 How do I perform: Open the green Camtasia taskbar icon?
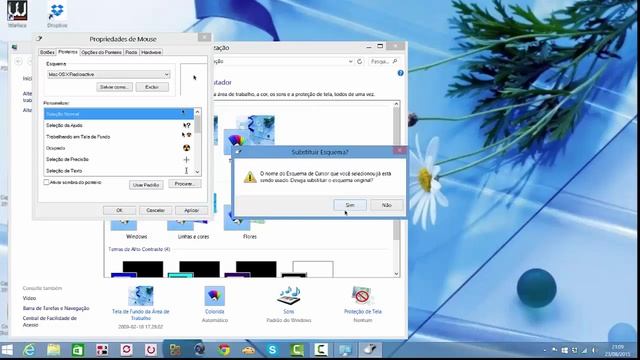pyautogui.click(x=297, y=350)
